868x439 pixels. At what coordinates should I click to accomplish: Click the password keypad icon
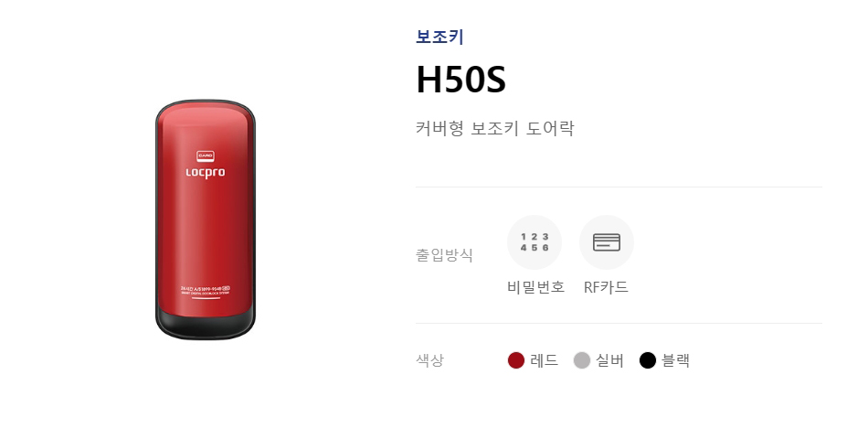tap(535, 242)
